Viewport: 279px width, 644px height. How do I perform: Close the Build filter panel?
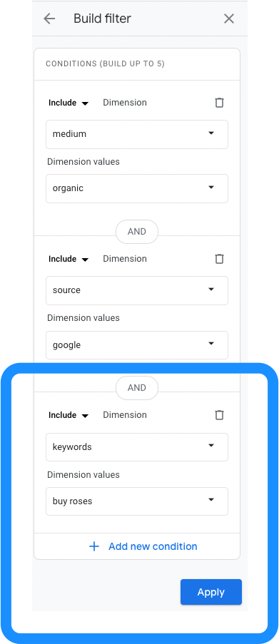(x=229, y=19)
